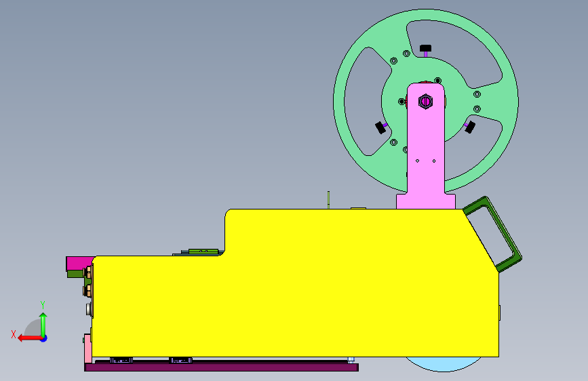
Task: Select the small green plate on housing step
Action: (x=203, y=252)
